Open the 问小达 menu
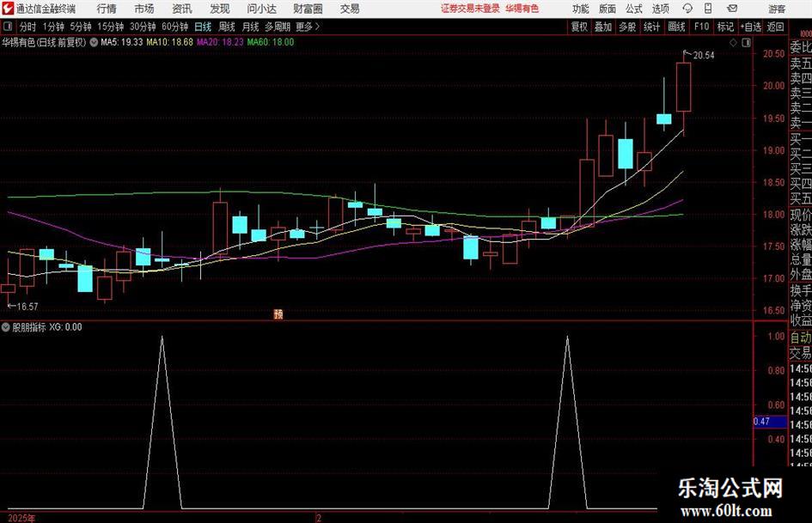 261,9
